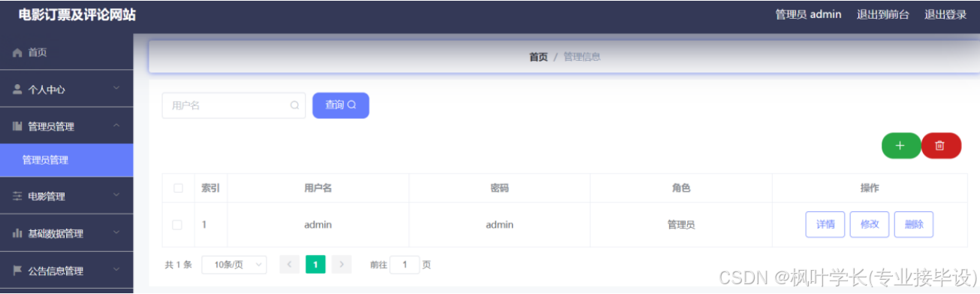980x294 pixels.
Task: Open the 10条/页 page size dropdown
Action: (x=234, y=265)
